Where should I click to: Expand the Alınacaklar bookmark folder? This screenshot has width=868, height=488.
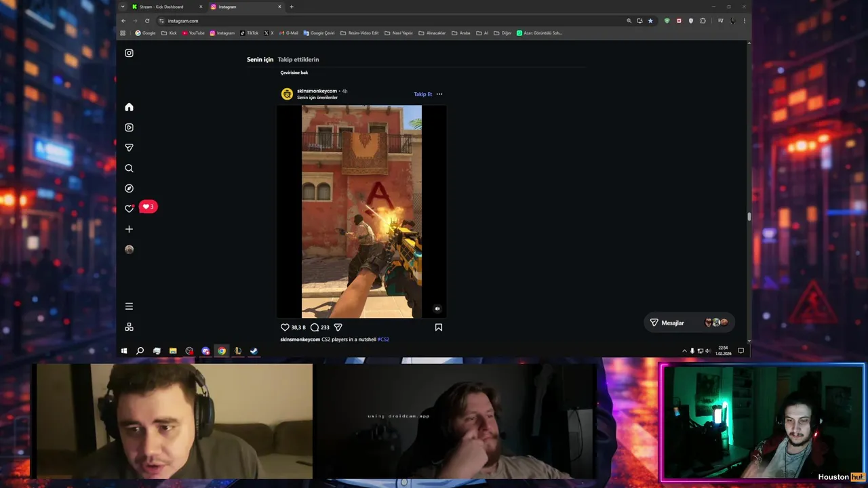tap(432, 33)
